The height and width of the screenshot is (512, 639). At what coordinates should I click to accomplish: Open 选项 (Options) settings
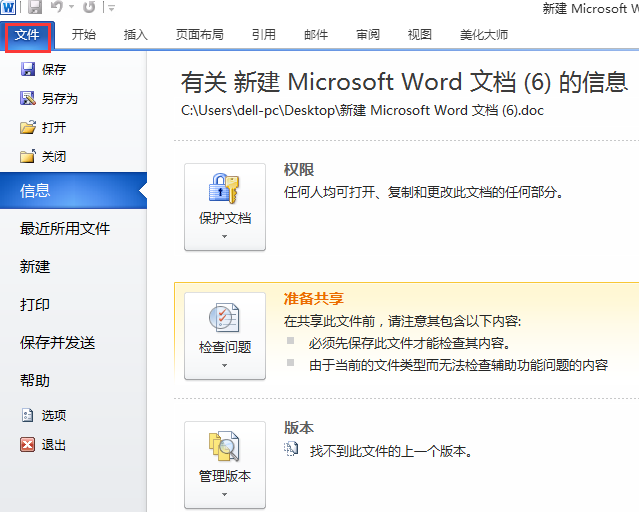point(53,415)
